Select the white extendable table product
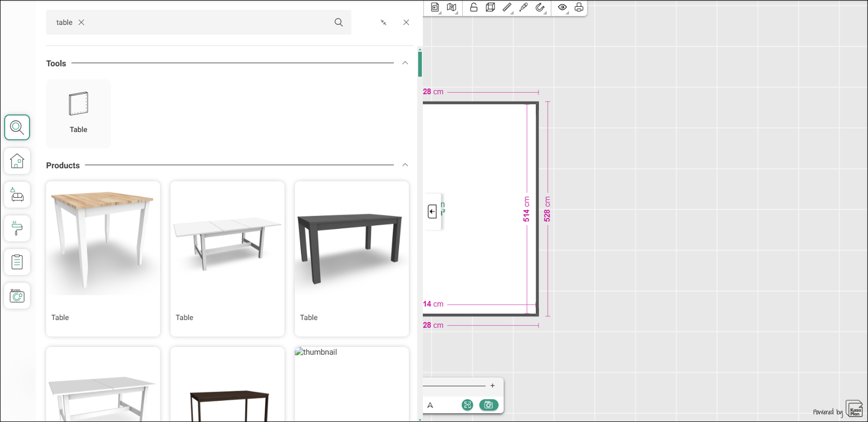The width and height of the screenshot is (868, 422). pos(227,259)
